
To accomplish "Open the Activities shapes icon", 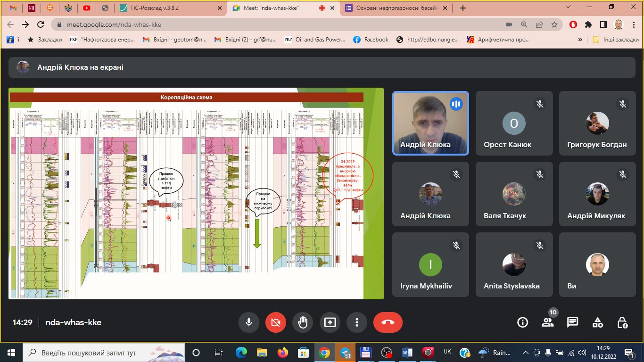I will click(x=597, y=322).
